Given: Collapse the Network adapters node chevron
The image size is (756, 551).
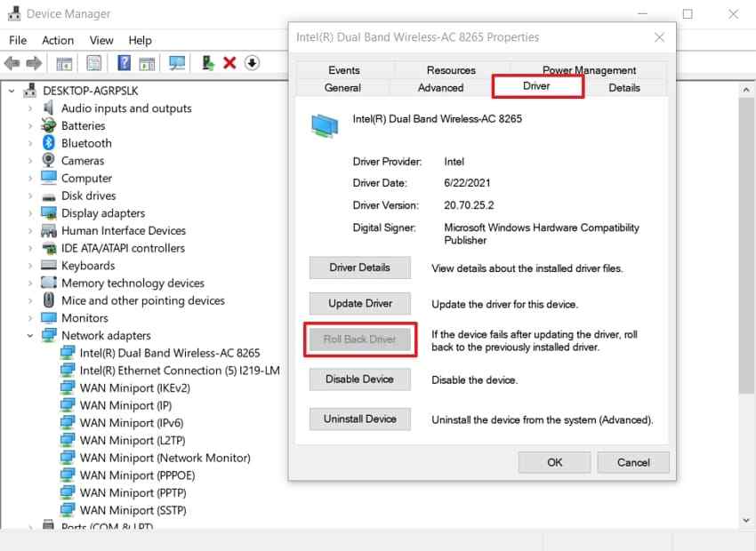Looking at the screenshot, I should [30, 336].
